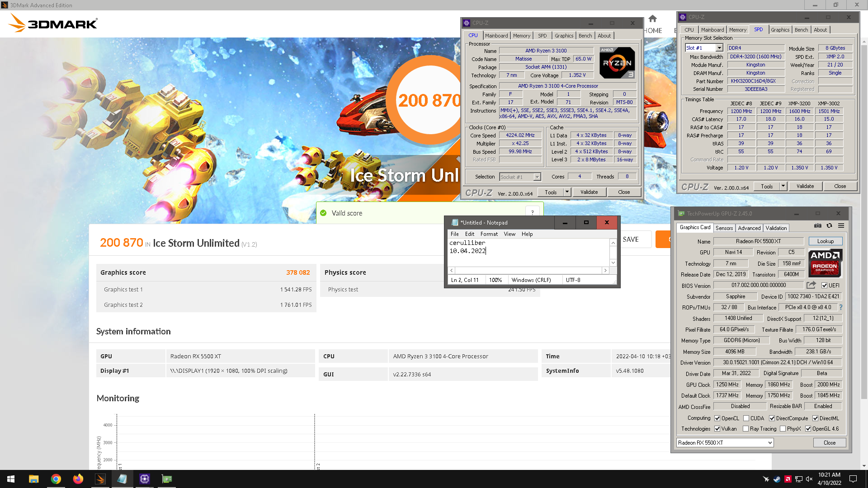Open File Explorer from taskbar

pos(33,479)
